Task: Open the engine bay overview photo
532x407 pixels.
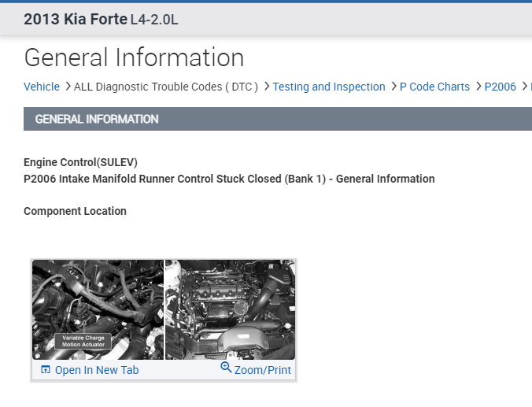Action: (x=230, y=310)
